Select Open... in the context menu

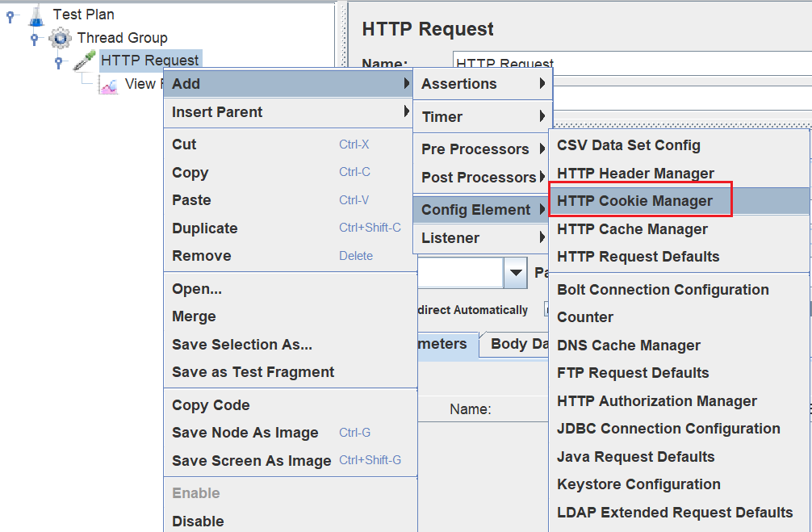point(291,288)
